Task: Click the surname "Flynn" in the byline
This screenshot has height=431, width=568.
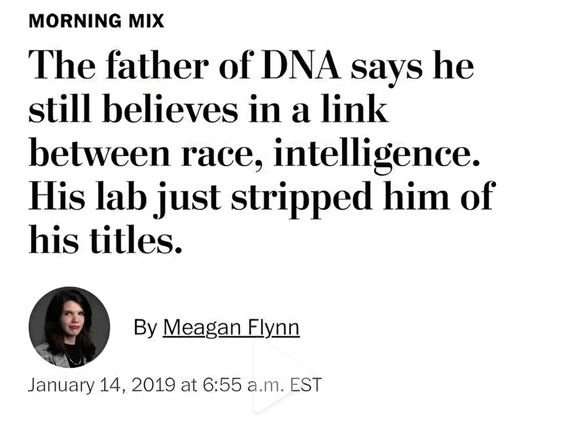Action: [273, 328]
